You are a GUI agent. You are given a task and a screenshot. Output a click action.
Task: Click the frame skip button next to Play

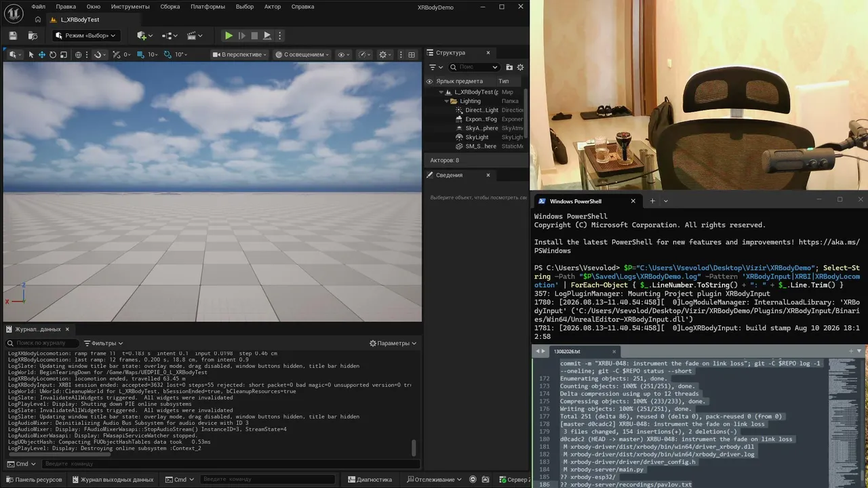[241, 35]
